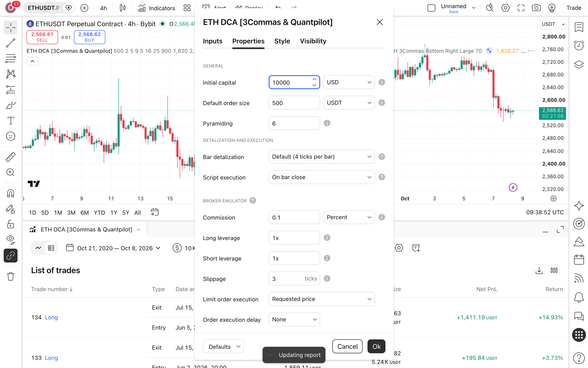Open the USD currency dropdown
The height and width of the screenshot is (368, 588).
(x=349, y=82)
